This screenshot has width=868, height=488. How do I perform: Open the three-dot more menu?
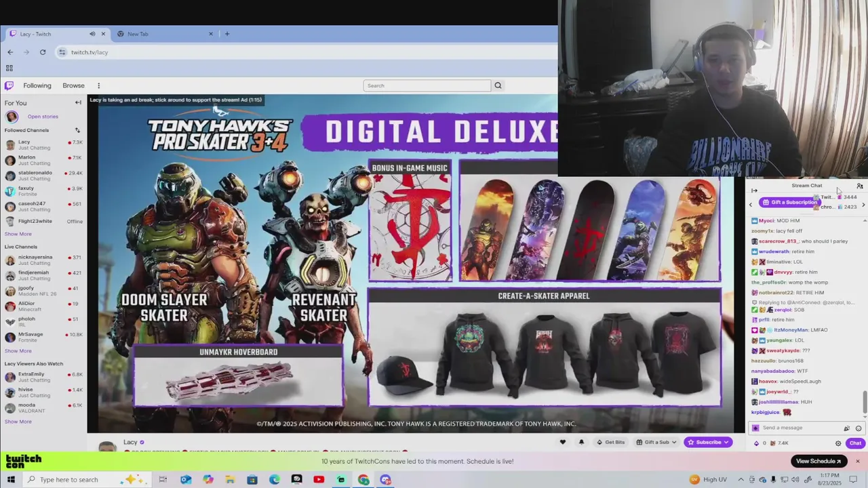tap(98, 85)
